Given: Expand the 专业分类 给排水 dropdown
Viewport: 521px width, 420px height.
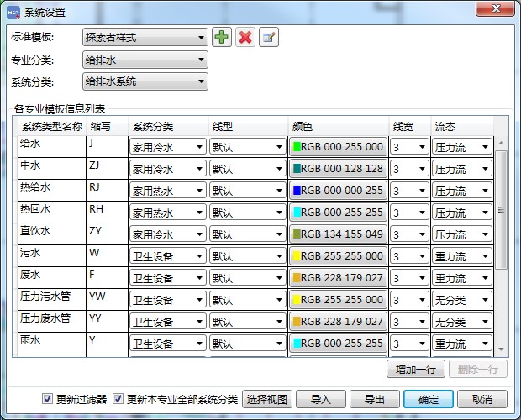Looking at the screenshot, I should pyautogui.click(x=145, y=60).
